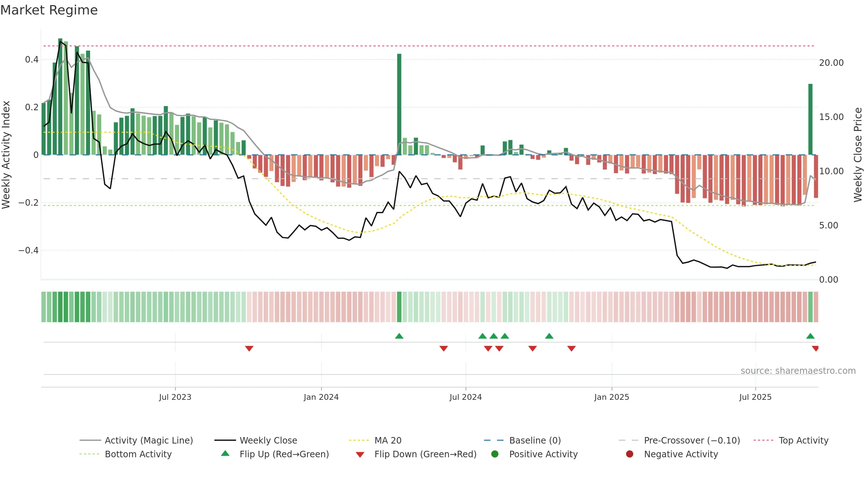Toggle the Weekly Close legend entry
Viewport: 868px width, 488px height.
pyautogui.click(x=256, y=440)
